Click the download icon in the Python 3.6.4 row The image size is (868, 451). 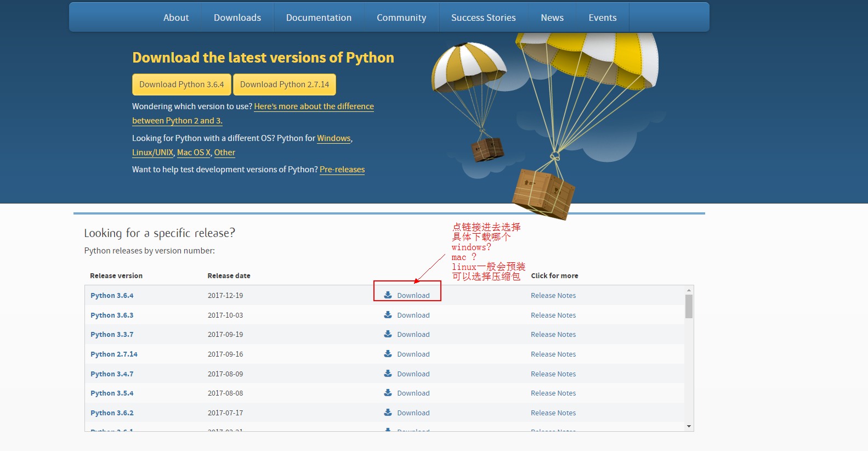[388, 295]
